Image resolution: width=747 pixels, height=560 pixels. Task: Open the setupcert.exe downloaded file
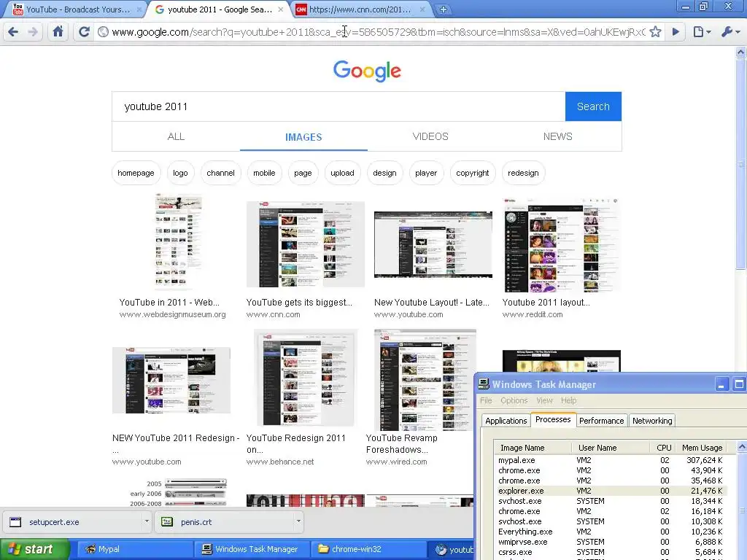point(72,522)
